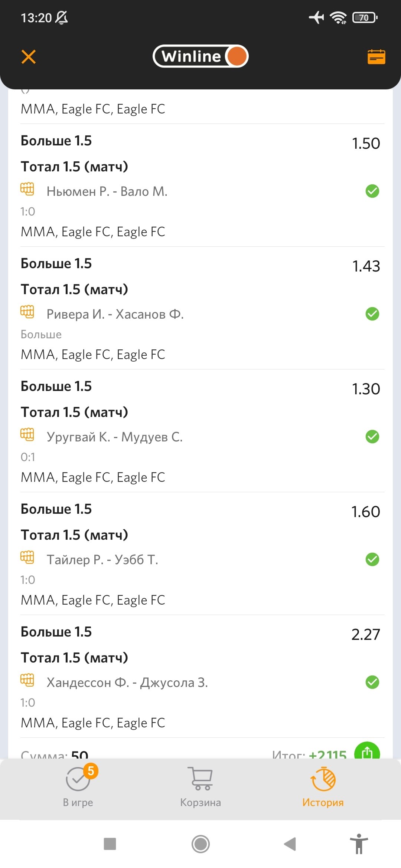This screenshot has height=868, width=401.
Task: Tap the MMA icon beside Тайлер Р. - Уэбб Т.
Action: point(27,558)
